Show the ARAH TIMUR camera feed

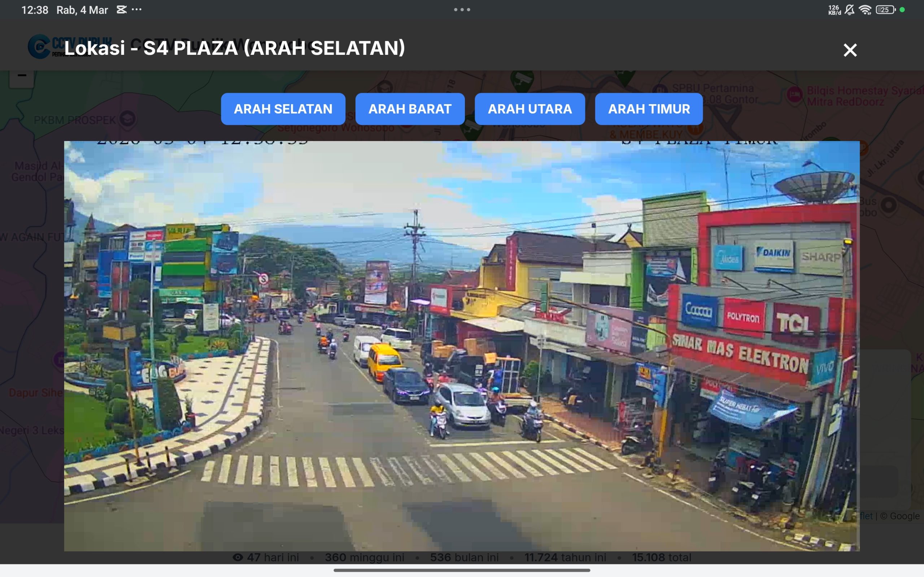(649, 109)
